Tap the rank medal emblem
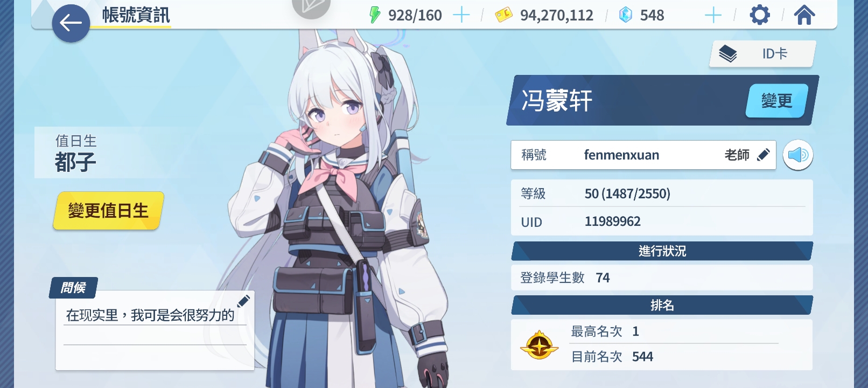 pyautogui.click(x=539, y=345)
